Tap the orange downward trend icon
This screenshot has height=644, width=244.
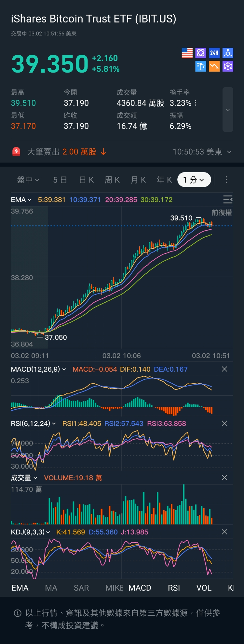pyautogui.click(x=214, y=66)
